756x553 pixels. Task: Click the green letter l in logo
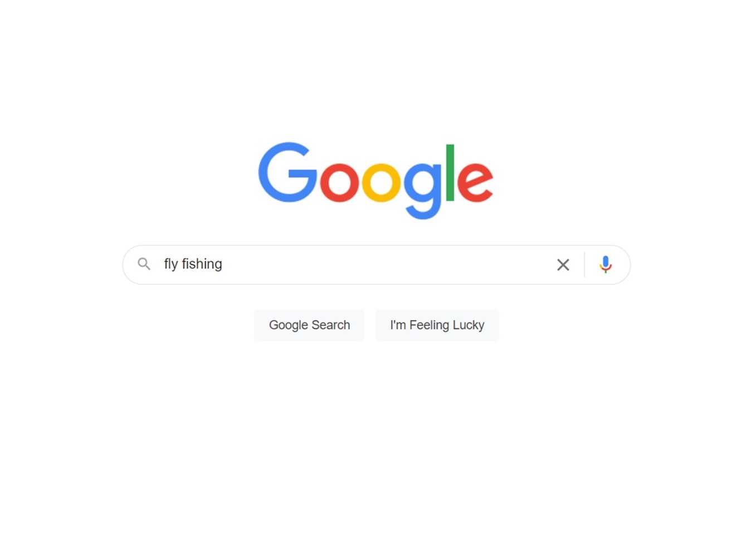click(450, 172)
